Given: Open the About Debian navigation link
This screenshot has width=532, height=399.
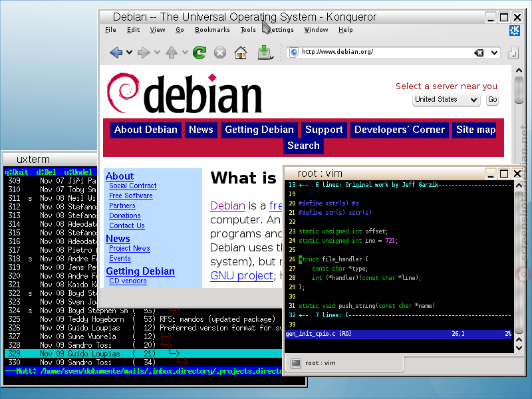Looking at the screenshot, I should point(146,130).
